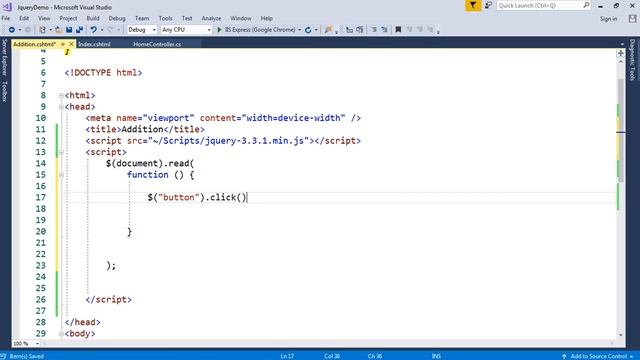Click the Visual Studio logo icon
Screen dimensions: 640x360
[x=7, y=7]
